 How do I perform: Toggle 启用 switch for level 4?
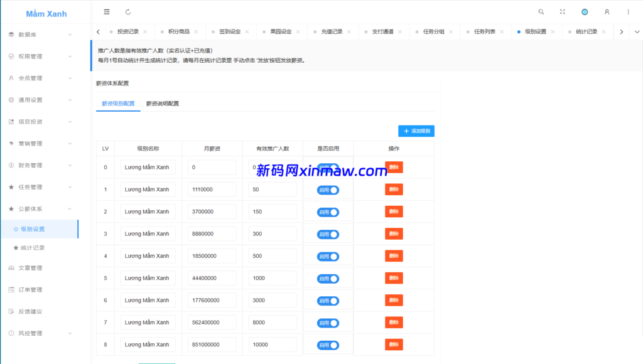click(x=328, y=256)
